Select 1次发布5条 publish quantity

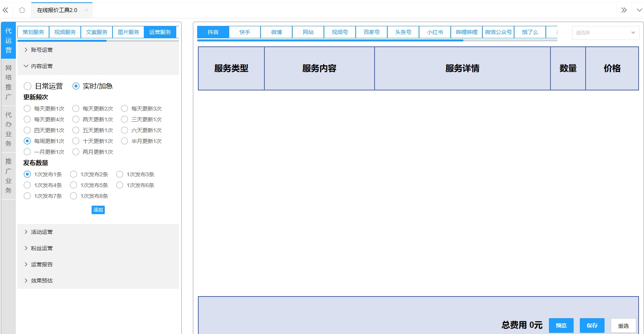[x=73, y=185]
